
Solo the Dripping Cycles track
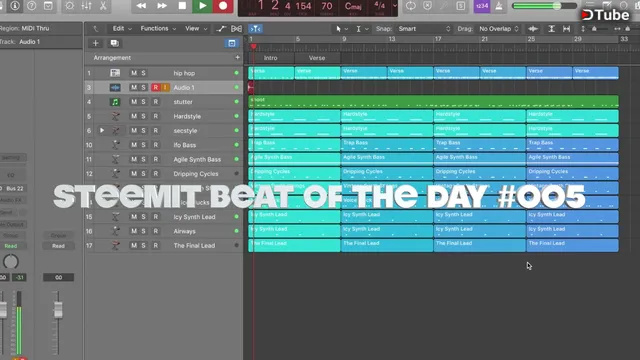tap(143, 173)
